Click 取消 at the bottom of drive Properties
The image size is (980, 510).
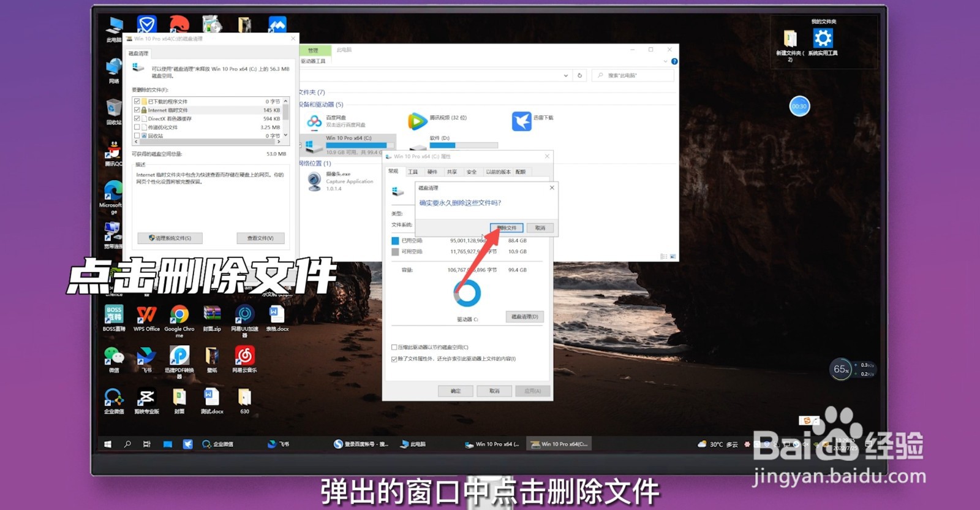tap(494, 390)
